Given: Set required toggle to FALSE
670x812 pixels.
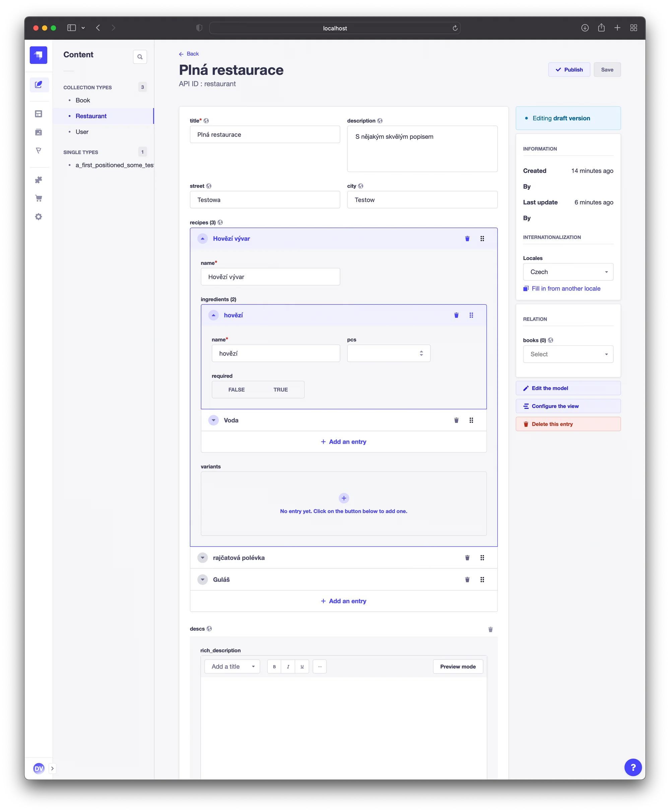Looking at the screenshot, I should click(236, 390).
